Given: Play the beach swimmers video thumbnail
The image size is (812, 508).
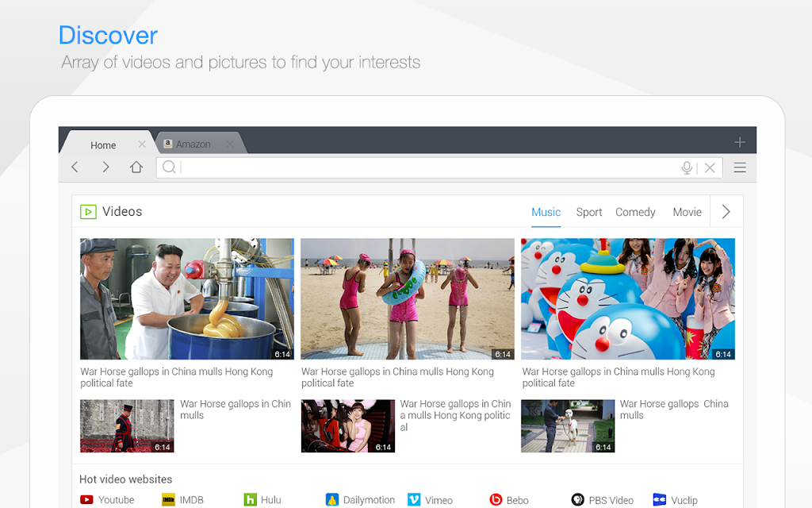Looking at the screenshot, I should (408, 298).
